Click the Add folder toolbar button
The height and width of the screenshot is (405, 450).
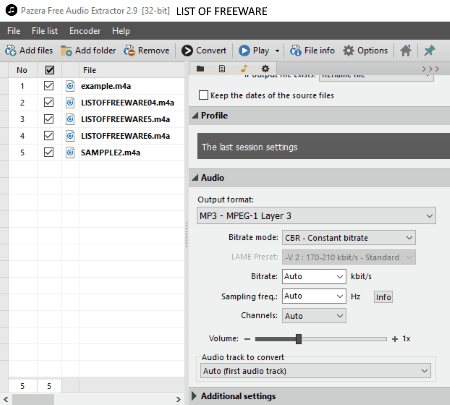point(88,51)
